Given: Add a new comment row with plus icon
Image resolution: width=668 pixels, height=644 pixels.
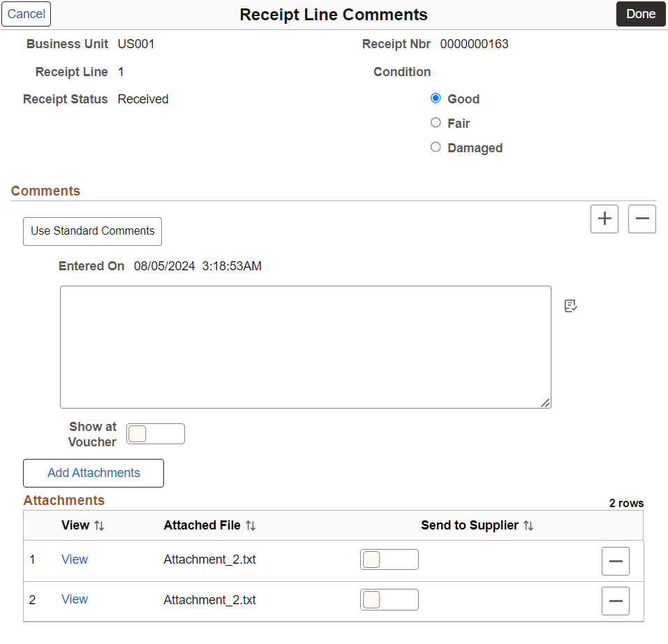Looking at the screenshot, I should pyautogui.click(x=604, y=219).
